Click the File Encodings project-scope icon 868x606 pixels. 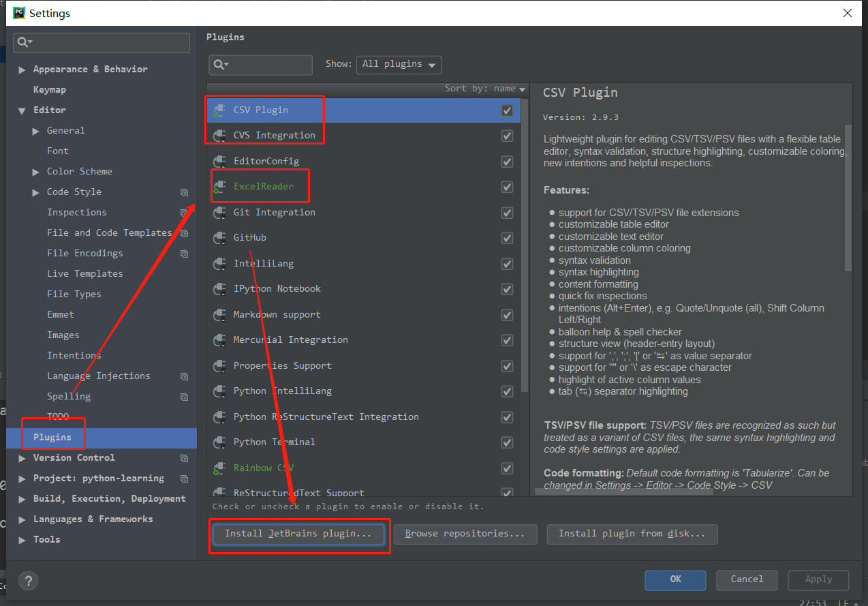tap(184, 254)
